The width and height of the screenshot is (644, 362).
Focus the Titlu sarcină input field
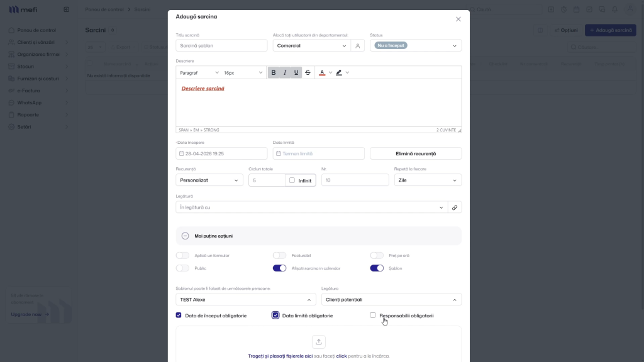221,45
